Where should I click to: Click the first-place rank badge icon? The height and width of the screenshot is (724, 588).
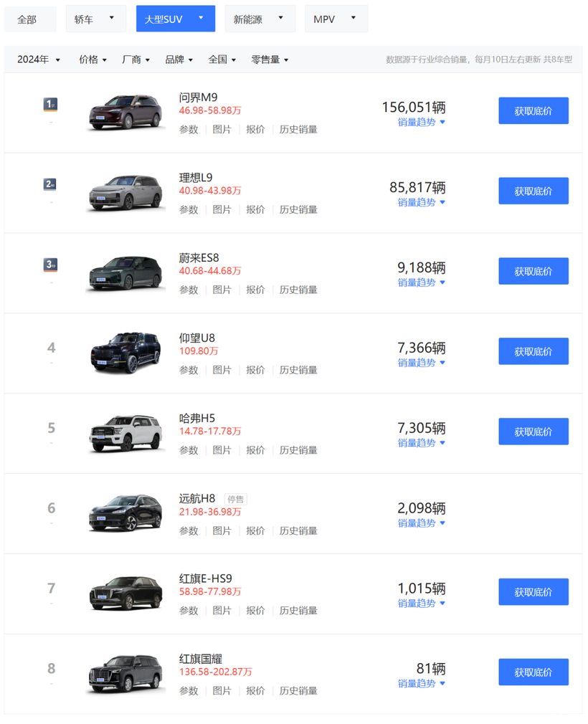(50, 105)
